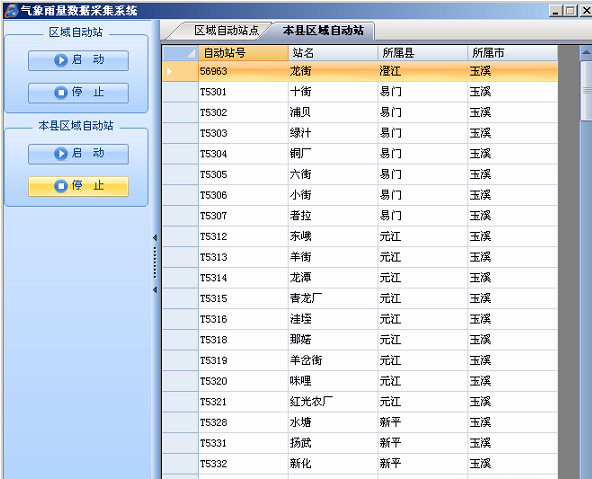The image size is (592, 479).
Task: Click the 启动 button under 本县区域自动站
Action: (78, 154)
